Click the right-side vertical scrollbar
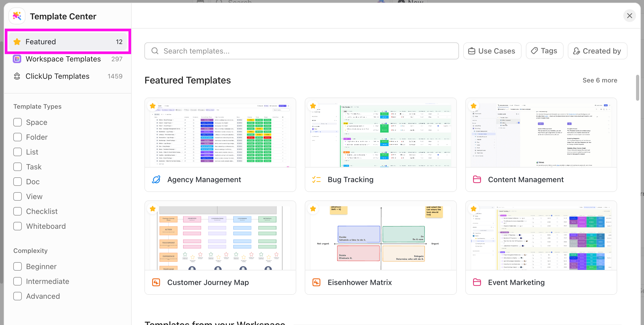Image resolution: width=644 pixels, height=325 pixels. pyautogui.click(x=637, y=87)
